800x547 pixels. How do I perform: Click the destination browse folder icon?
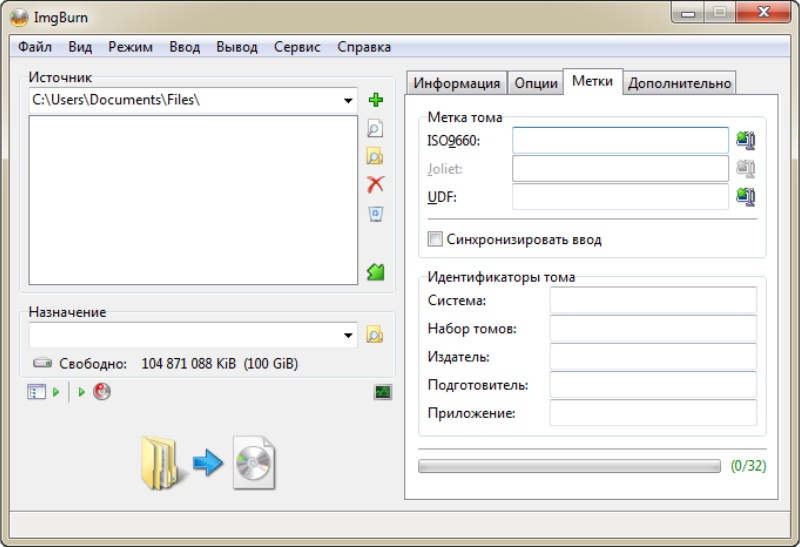(x=375, y=335)
